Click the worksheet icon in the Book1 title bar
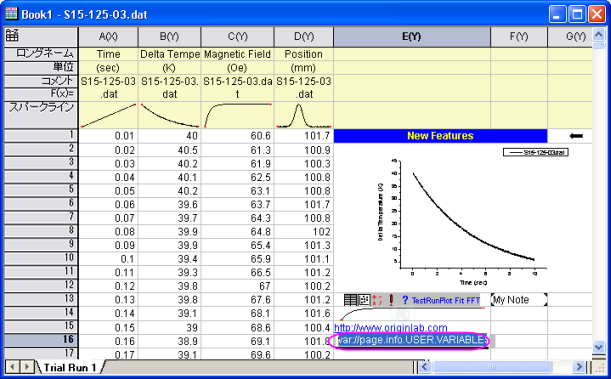 [x=11, y=14]
